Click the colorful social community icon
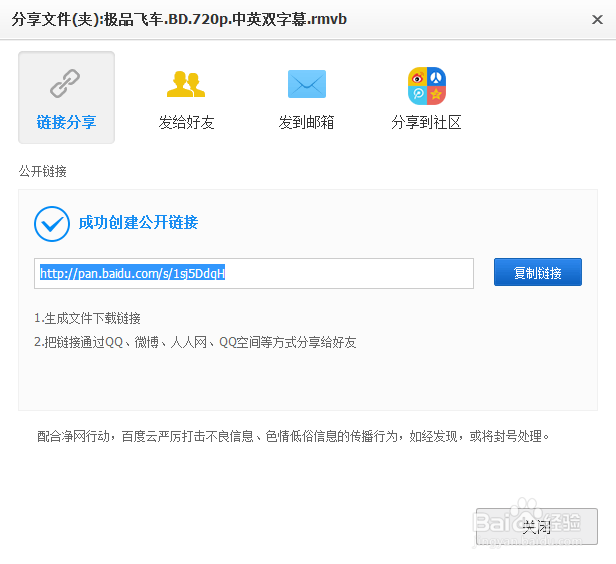616x564 pixels. point(427,86)
